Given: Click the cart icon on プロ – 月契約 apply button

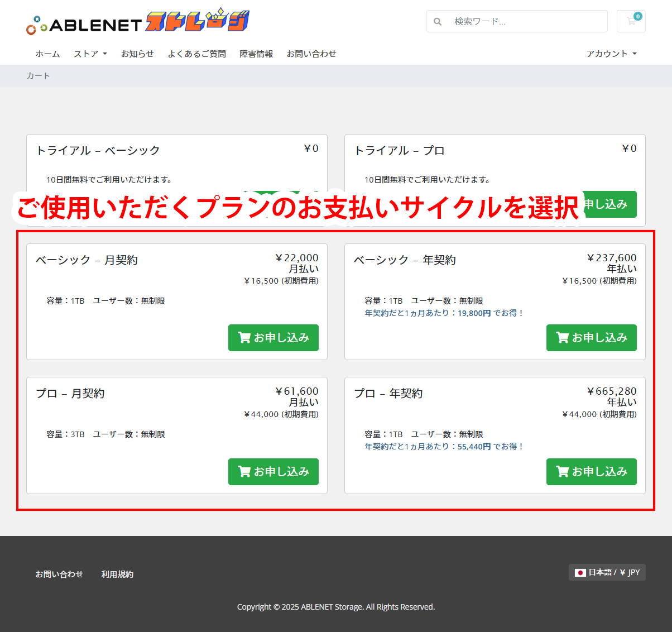Looking at the screenshot, I should click(244, 471).
